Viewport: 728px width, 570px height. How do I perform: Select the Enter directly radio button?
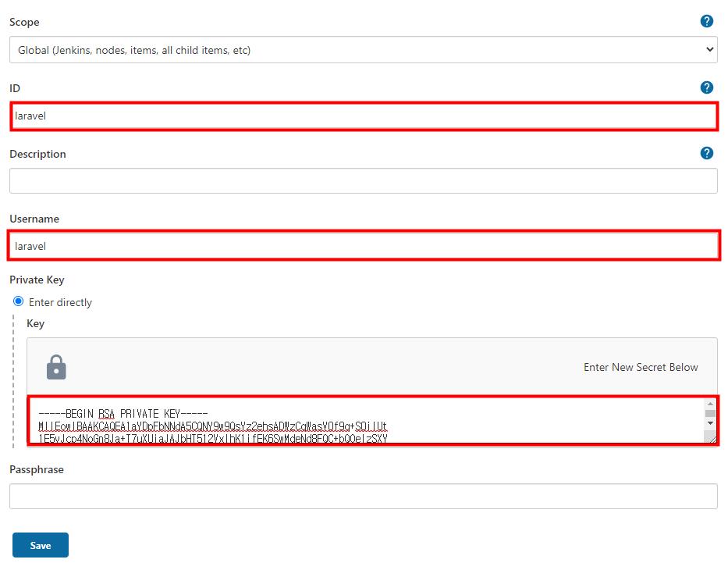(18, 301)
